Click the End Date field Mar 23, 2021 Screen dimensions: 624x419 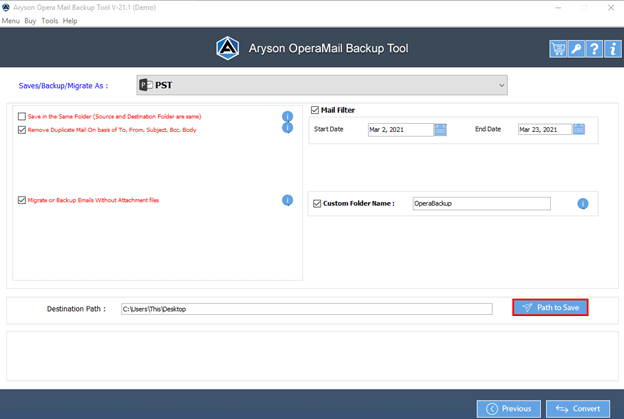click(x=545, y=129)
